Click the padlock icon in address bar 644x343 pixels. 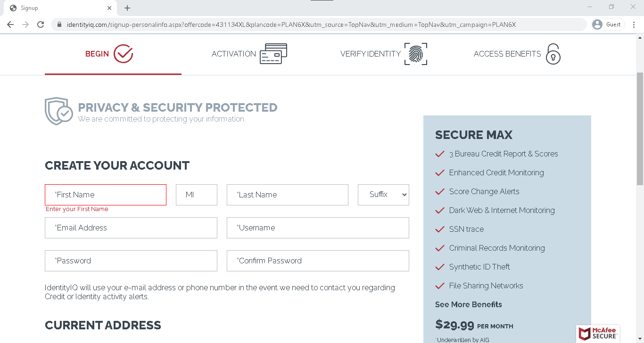(x=58, y=24)
